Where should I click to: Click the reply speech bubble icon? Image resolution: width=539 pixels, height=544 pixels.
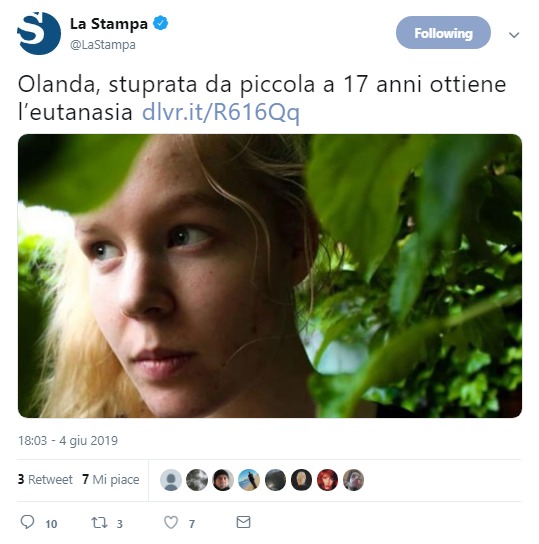(x=27, y=522)
